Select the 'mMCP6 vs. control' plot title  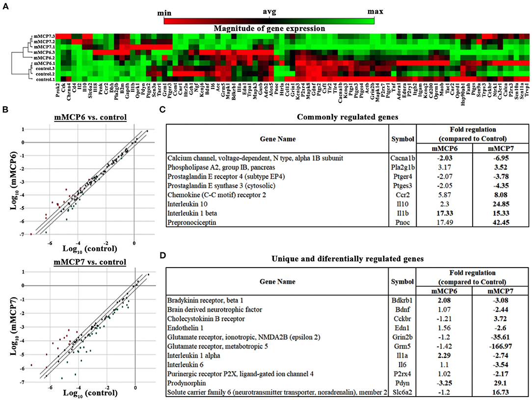pyautogui.click(x=90, y=117)
